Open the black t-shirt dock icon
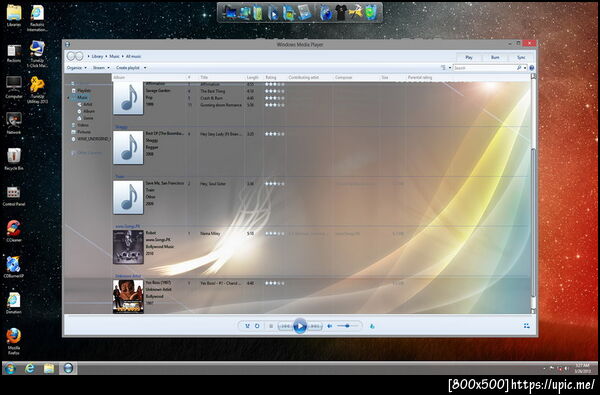Image resolution: width=600 pixels, height=395 pixels. 341,13
